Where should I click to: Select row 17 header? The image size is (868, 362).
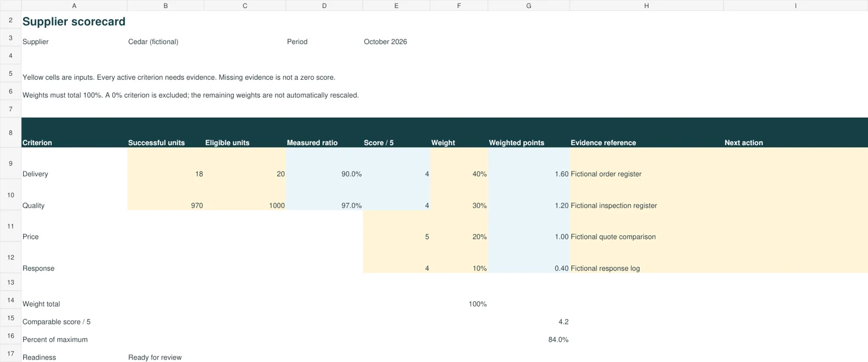point(10,353)
